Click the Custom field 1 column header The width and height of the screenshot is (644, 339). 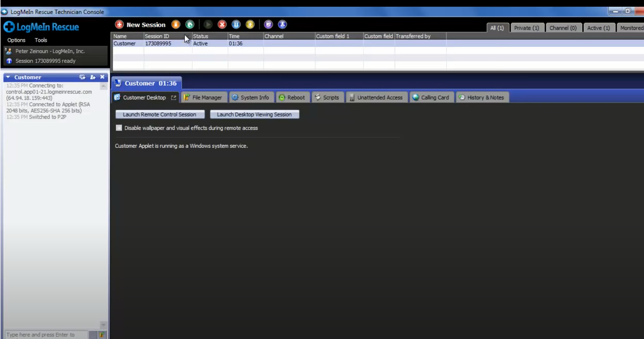pyautogui.click(x=339, y=36)
